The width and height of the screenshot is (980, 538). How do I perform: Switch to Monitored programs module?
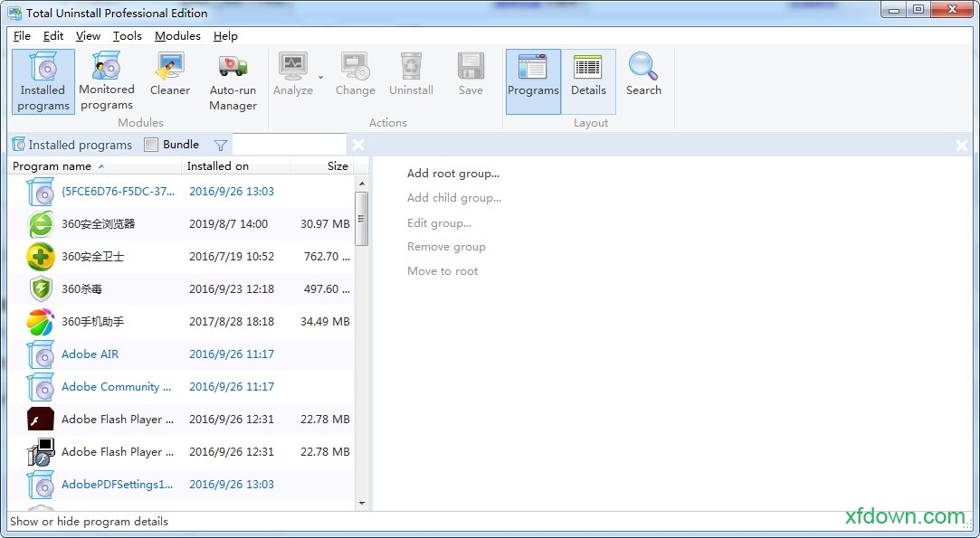107,81
